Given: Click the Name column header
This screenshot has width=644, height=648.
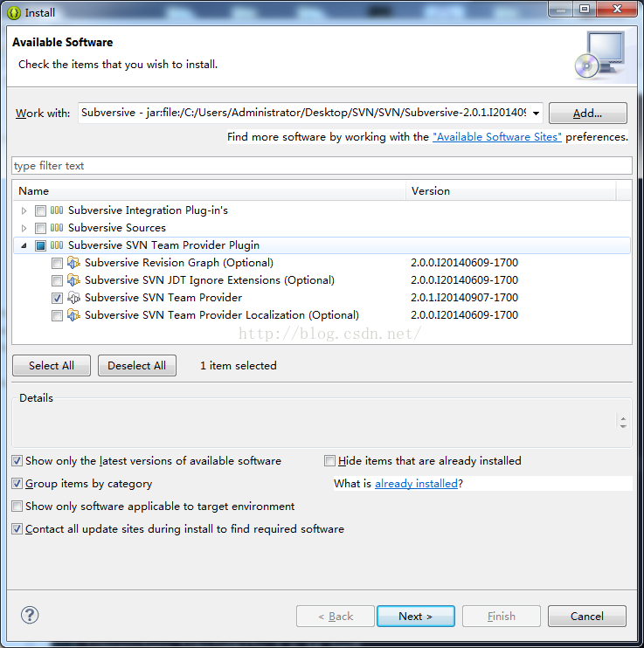Looking at the screenshot, I should (209, 191).
